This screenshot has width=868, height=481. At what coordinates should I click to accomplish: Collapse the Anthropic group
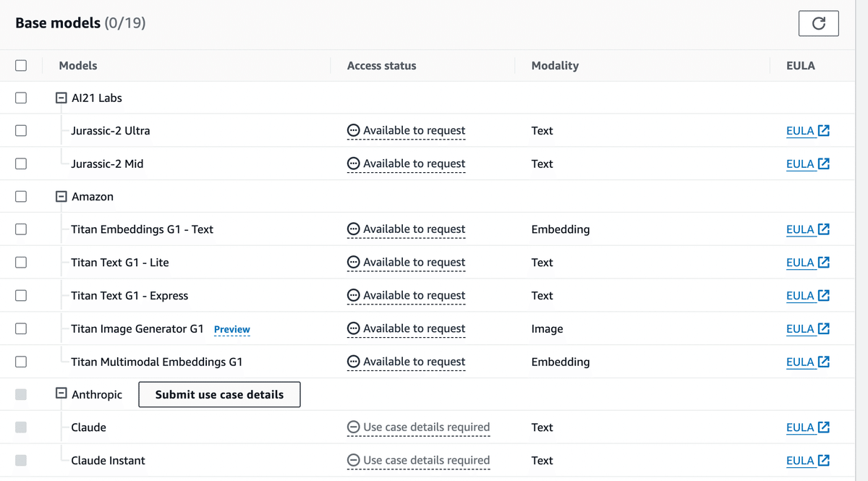click(x=61, y=394)
